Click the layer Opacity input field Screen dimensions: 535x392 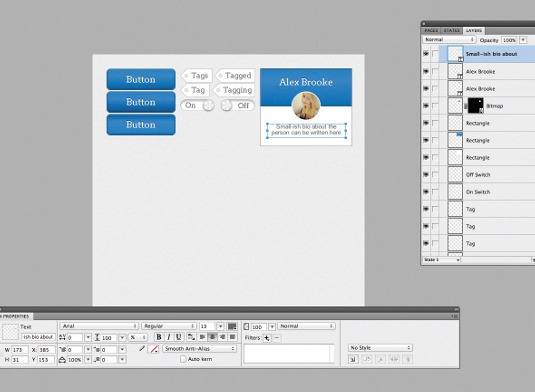[x=509, y=40]
